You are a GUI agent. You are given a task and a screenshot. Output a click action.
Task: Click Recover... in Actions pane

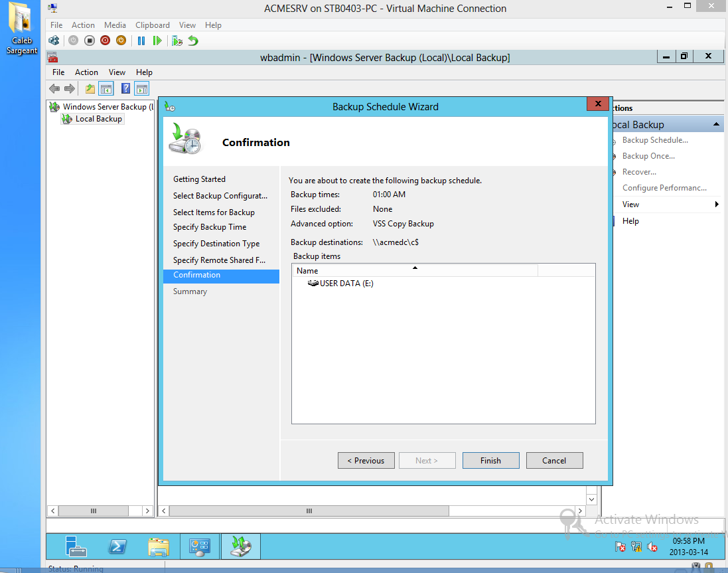[639, 172]
